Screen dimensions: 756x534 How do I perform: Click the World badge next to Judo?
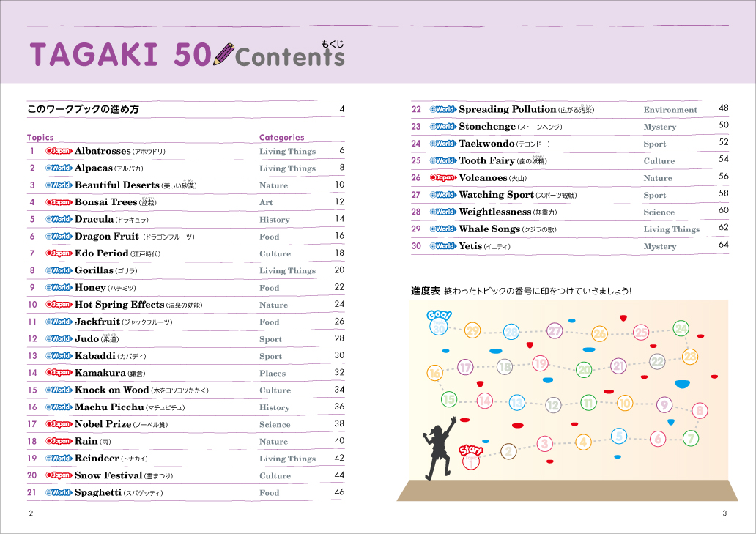(59, 339)
